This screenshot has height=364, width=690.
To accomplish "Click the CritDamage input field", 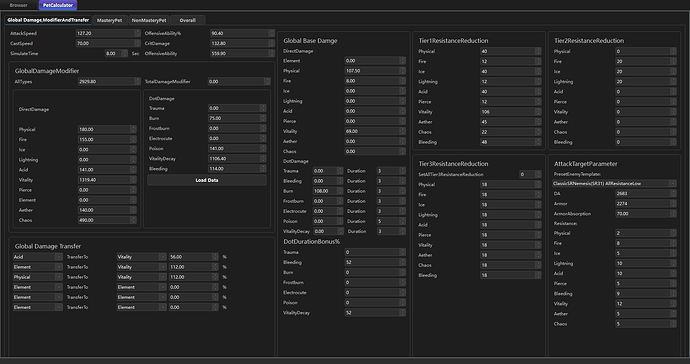I will click(242, 44).
